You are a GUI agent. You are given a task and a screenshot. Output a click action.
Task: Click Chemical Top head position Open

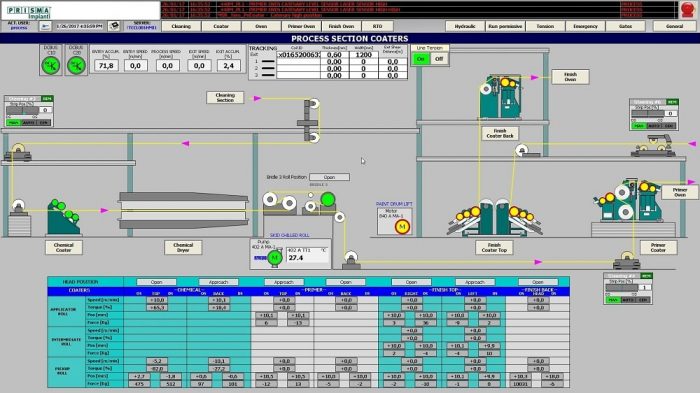pos(156,282)
